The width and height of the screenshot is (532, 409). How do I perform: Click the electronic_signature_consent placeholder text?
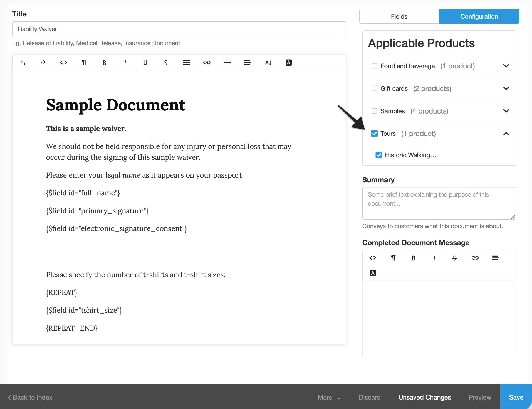click(x=117, y=228)
